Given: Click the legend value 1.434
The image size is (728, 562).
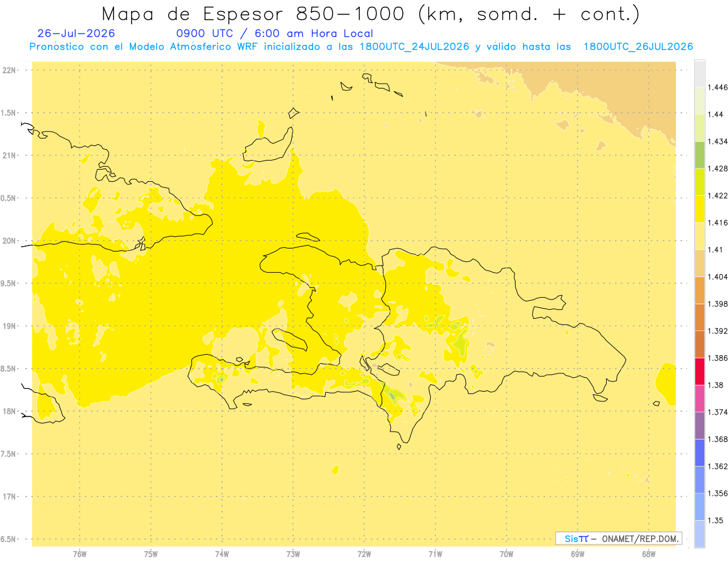Looking at the screenshot, I should click(x=718, y=141).
